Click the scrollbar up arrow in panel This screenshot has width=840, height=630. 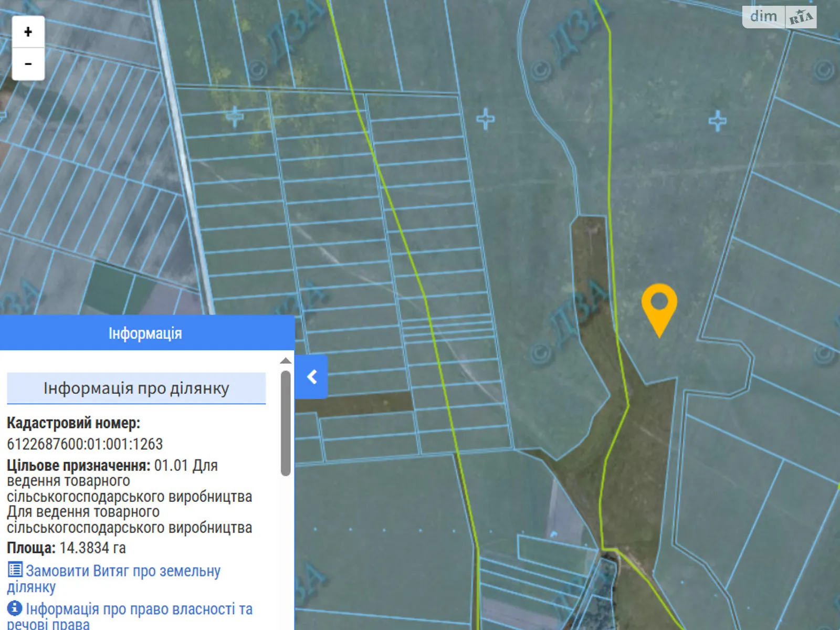(x=286, y=361)
